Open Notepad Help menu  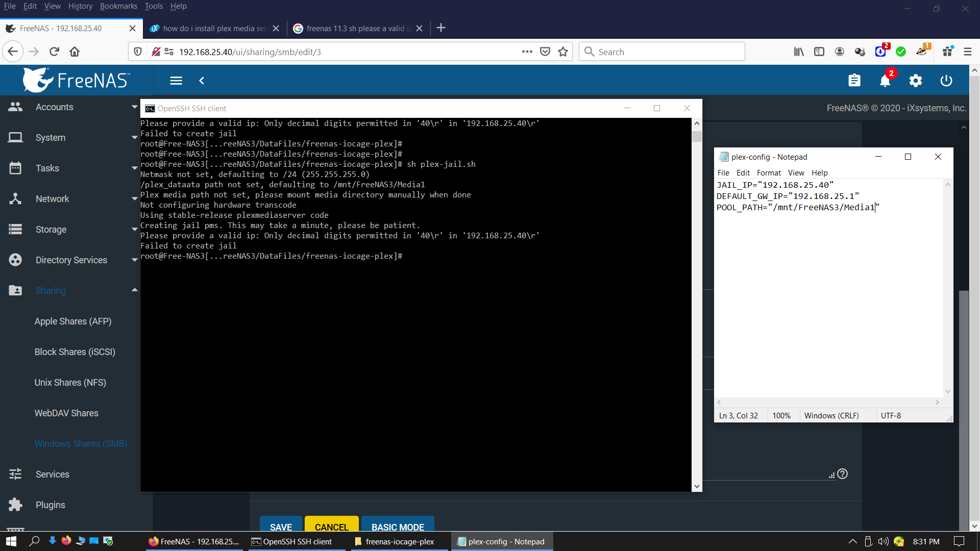819,173
